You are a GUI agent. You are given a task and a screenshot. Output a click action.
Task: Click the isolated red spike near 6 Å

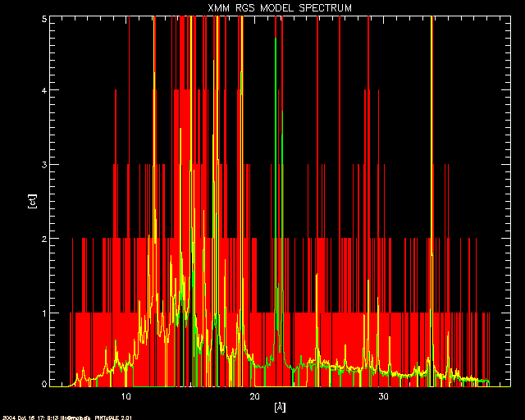(73, 271)
